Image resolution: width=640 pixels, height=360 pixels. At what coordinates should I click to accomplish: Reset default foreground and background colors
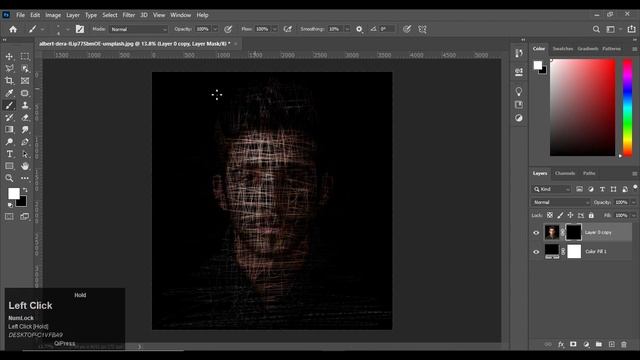pos(10,205)
